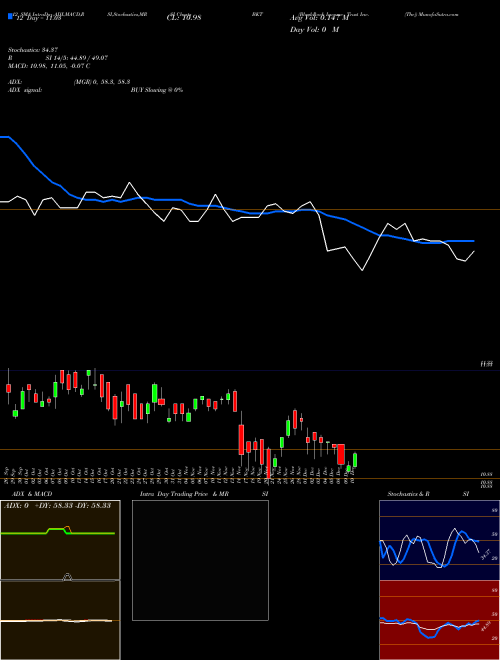500x660 pixels.
Task: Click the 'ADX signal:' label
Action: pos(24,90)
